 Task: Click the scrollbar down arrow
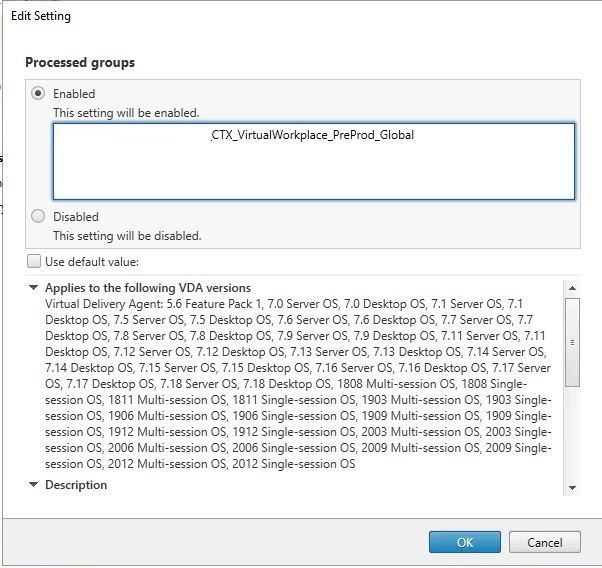coord(572,487)
